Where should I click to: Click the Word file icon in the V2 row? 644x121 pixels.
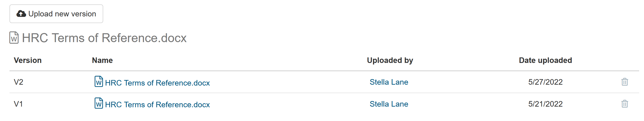coord(99,82)
